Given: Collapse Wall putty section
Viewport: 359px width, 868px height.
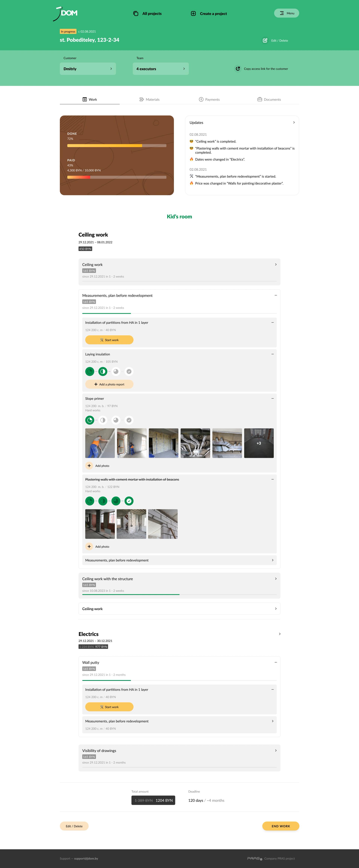Looking at the screenshot, I should [x=276, y=663].
